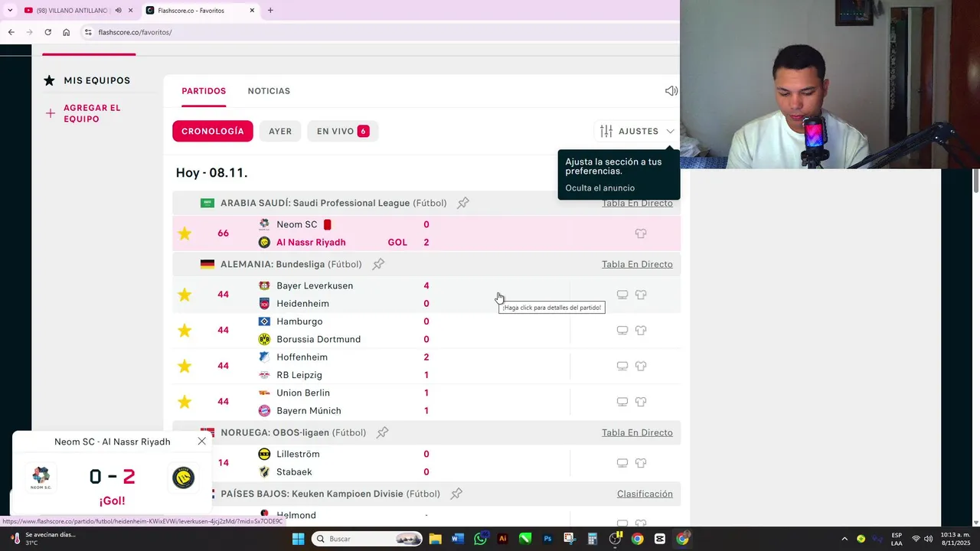Open TV icon for Hamburgo vs Dortmund
This screenshot has width=980, height=551.
pos(622,331)
